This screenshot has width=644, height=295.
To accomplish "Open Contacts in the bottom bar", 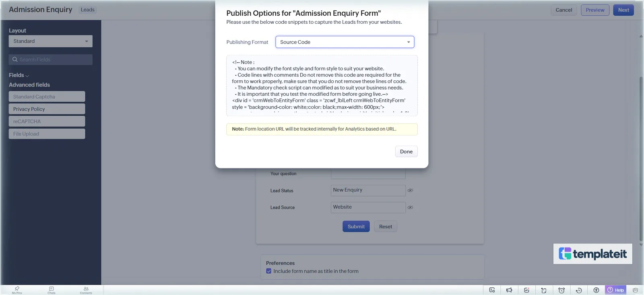I will [x=86, y=290].
